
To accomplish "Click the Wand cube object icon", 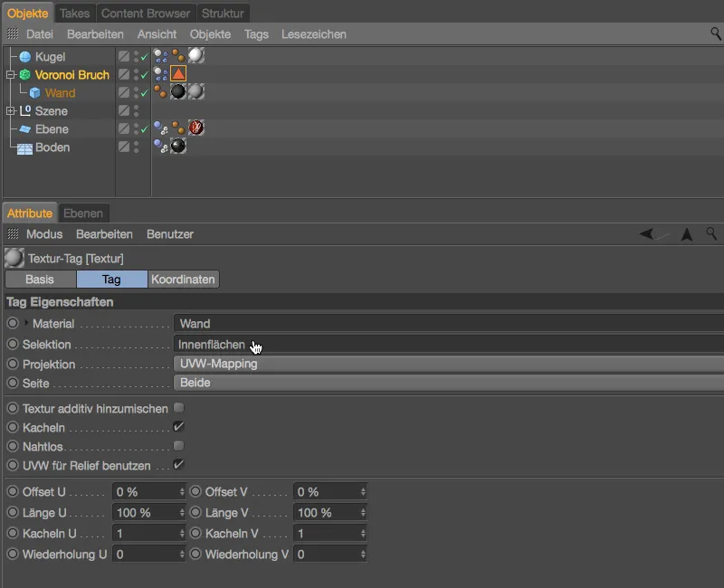I will pyautogui.click(x=34, y=93).
